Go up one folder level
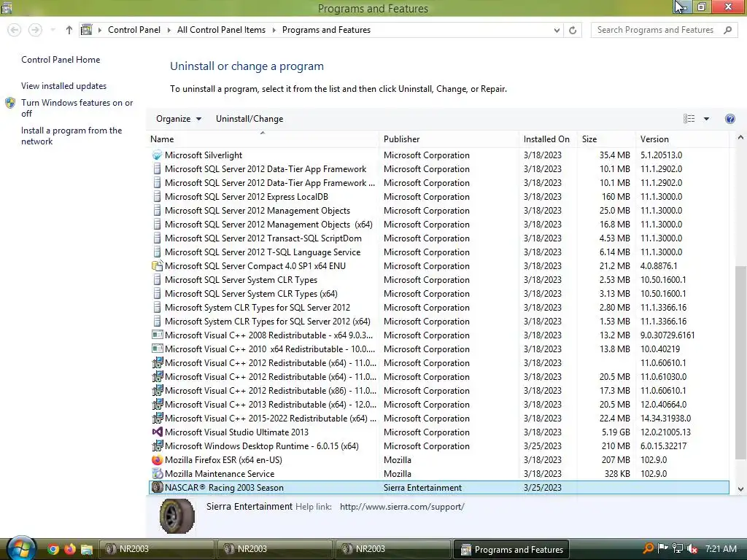747x560 pixels. pos(69,30)
